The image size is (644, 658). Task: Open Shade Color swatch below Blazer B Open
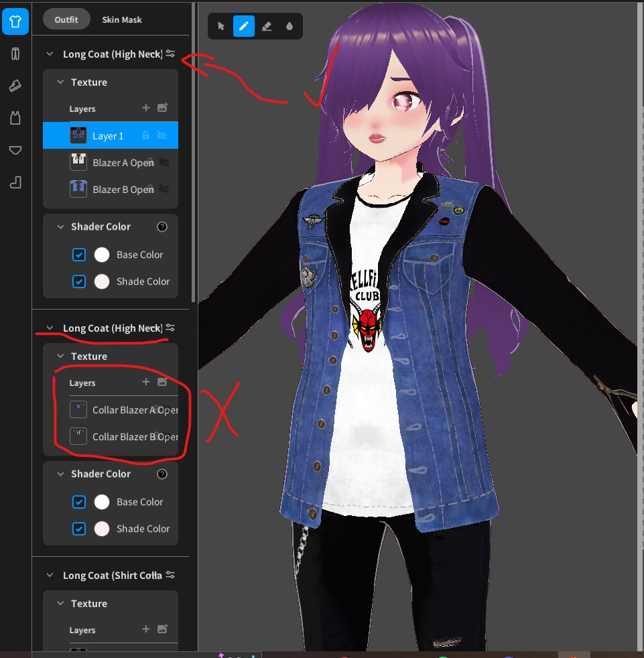[102, 281]
